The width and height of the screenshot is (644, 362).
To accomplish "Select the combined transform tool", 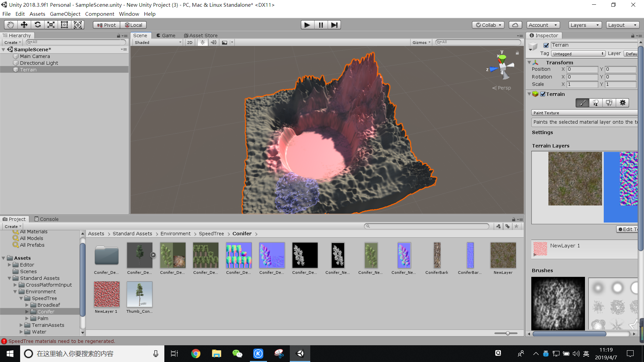I will [x=78, y=25].
